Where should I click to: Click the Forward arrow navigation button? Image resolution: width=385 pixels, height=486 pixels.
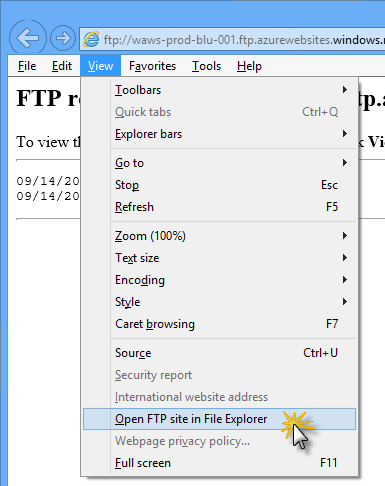[63, 38]
